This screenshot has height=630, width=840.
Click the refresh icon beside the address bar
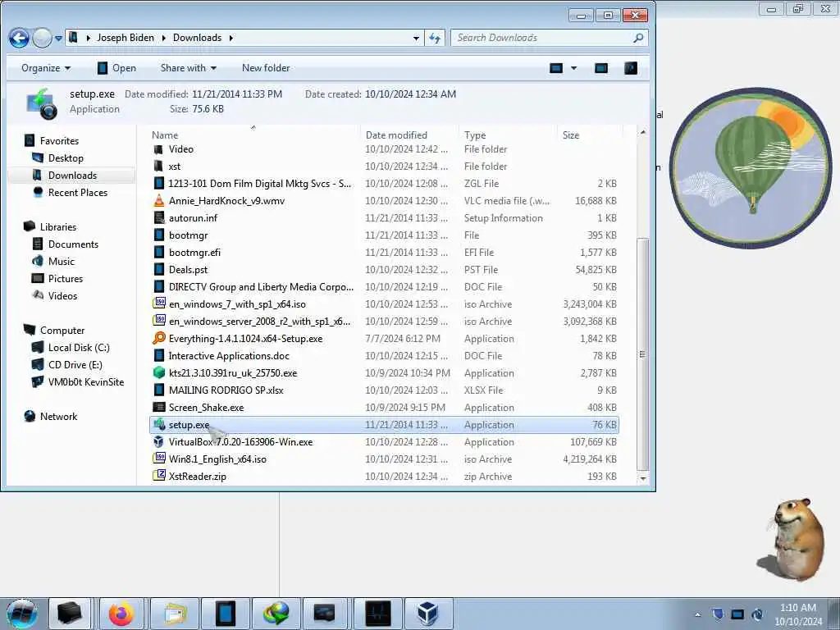[435, 38]
